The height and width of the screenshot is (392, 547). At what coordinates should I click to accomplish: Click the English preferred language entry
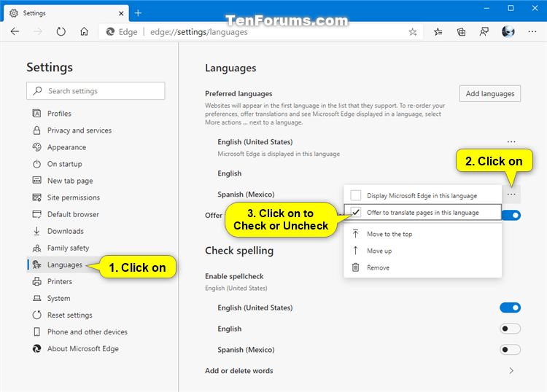coord(230,173)
